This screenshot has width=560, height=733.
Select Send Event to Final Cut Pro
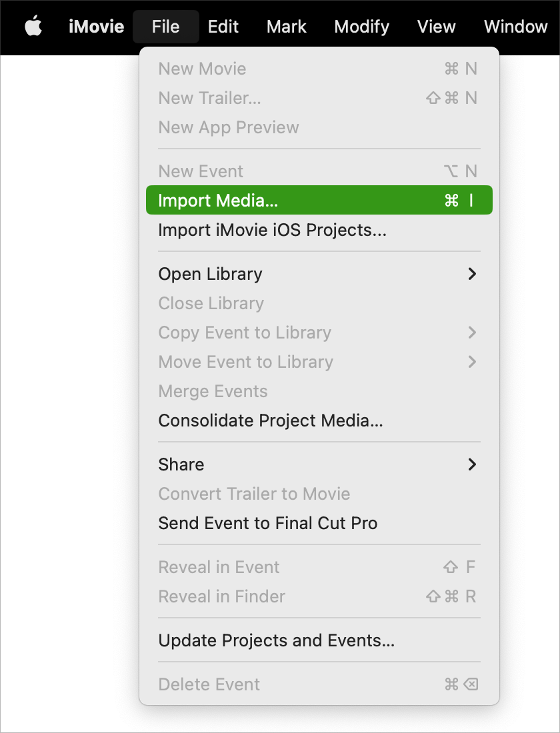tap(319, 523)
